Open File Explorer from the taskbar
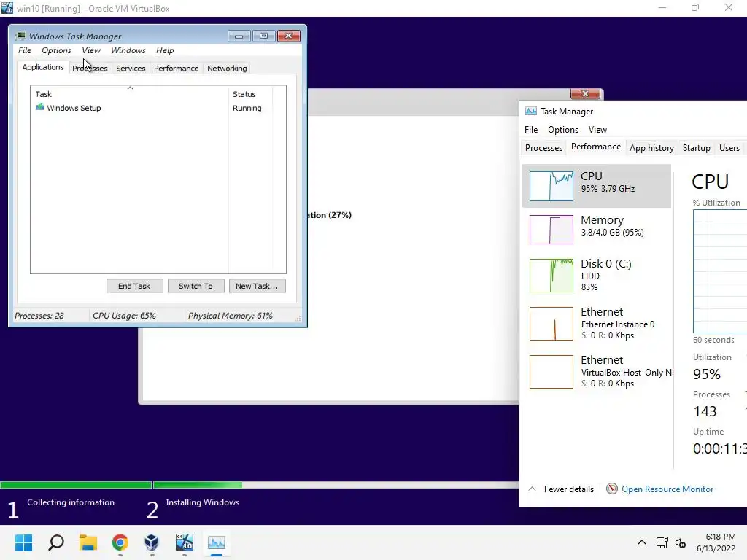The width and height of the screenshot is (747, 560). click(x=88, y=542)
